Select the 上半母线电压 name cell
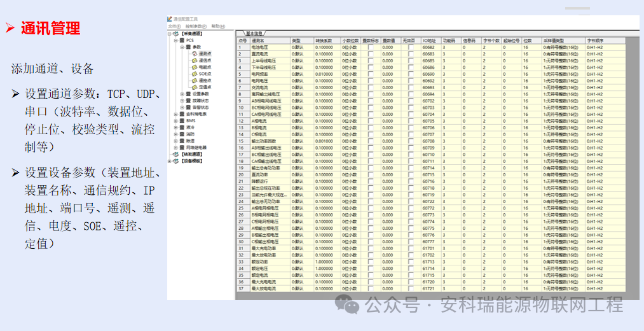 270,60
